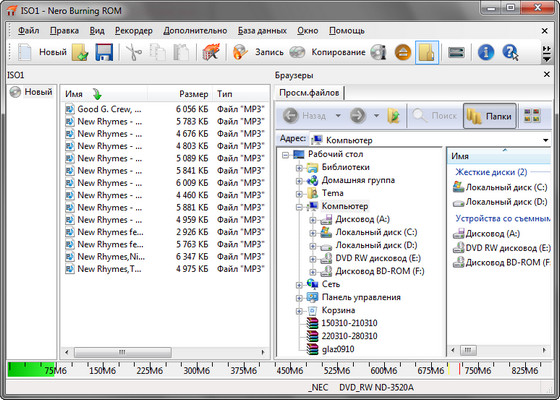Click the thumbnail view mode icon
The height and width of the screenshot is (400, 560).
tap(532, 116)
